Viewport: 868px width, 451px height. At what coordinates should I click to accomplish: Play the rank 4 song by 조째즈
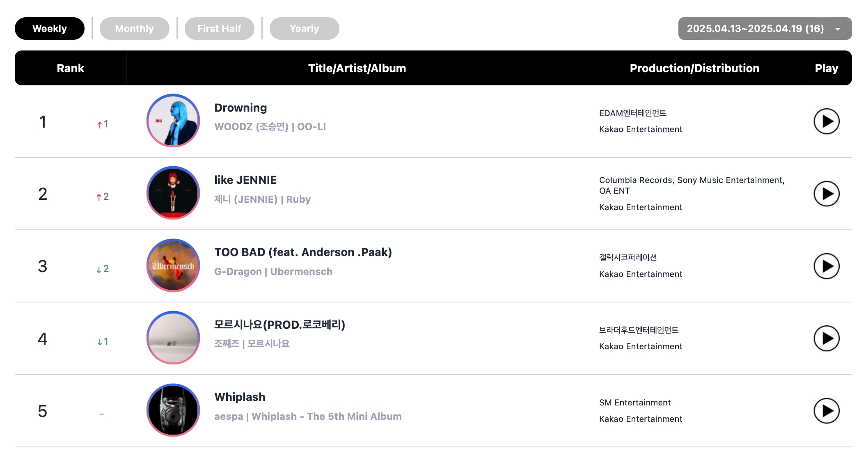point(826,339)
